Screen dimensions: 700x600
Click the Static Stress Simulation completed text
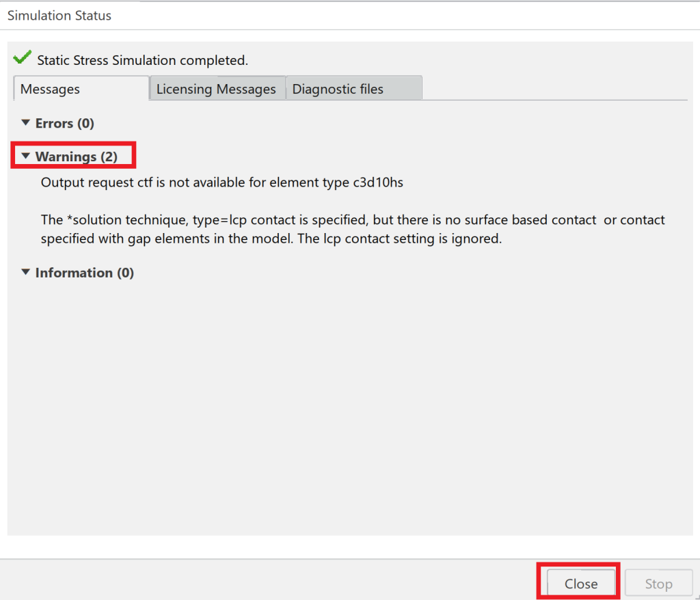coord(142,60)
